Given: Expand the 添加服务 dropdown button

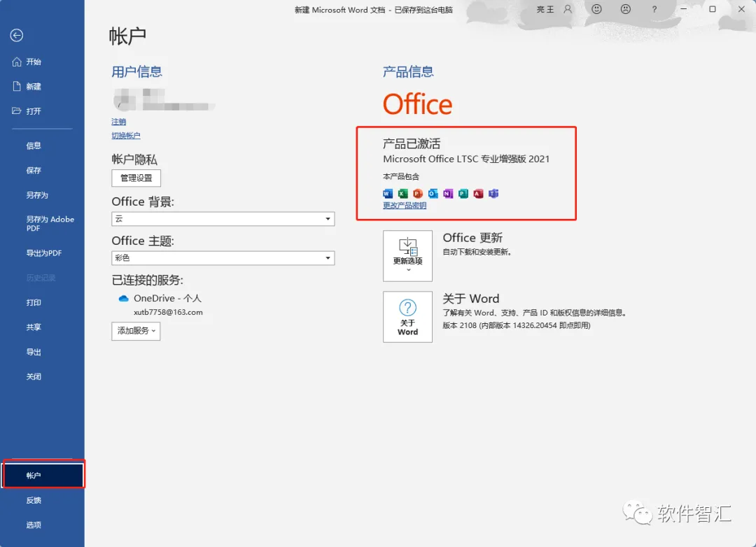Looking at the screenshot, I should point(136,331).
